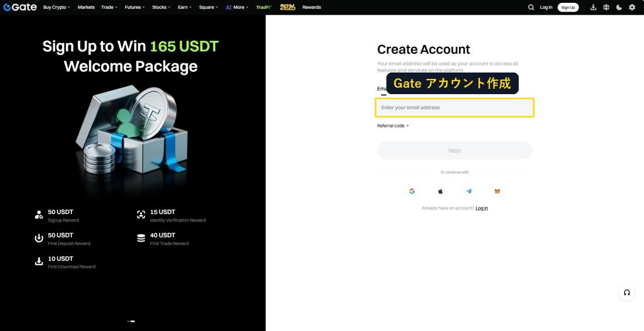The height and width of the screenshot is (331, 644).
Task: Toggle dark mode moon icon
Action: 619,8
